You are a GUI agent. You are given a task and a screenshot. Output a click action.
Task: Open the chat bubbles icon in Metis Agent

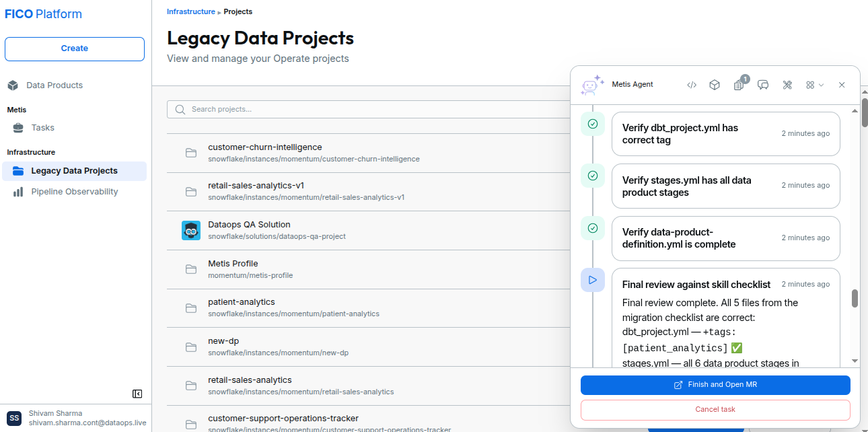click(763, 85)
